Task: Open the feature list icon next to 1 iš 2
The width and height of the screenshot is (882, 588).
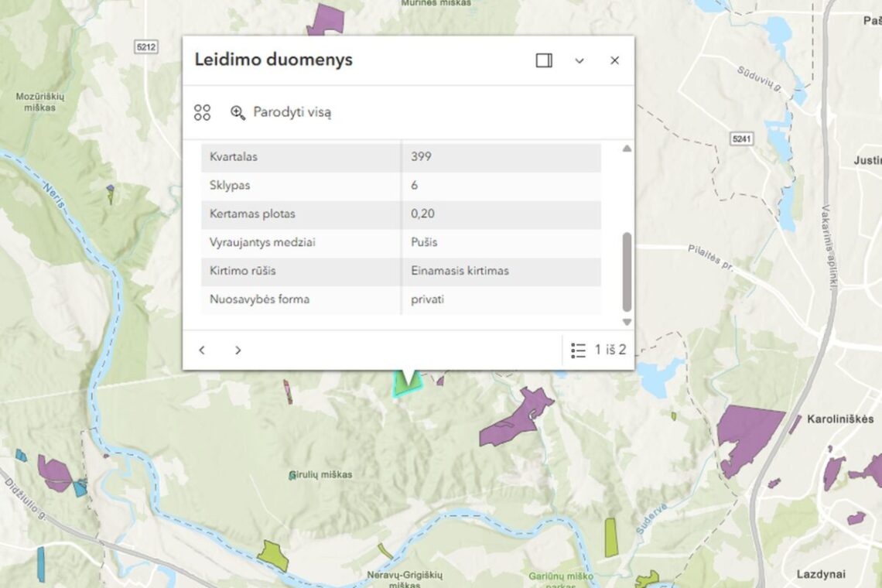Action: pos(577,350)
